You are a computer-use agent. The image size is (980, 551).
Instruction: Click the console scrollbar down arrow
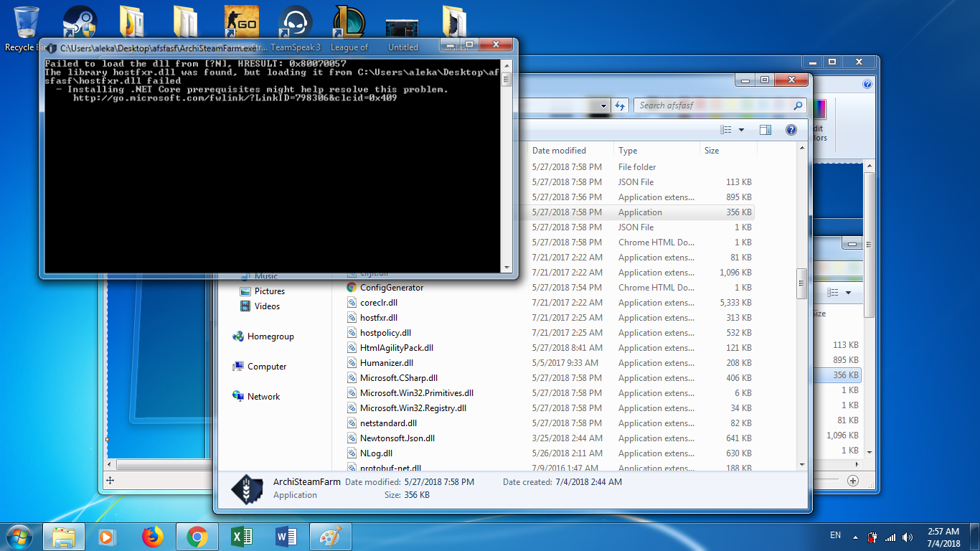[x=507, y=268]
